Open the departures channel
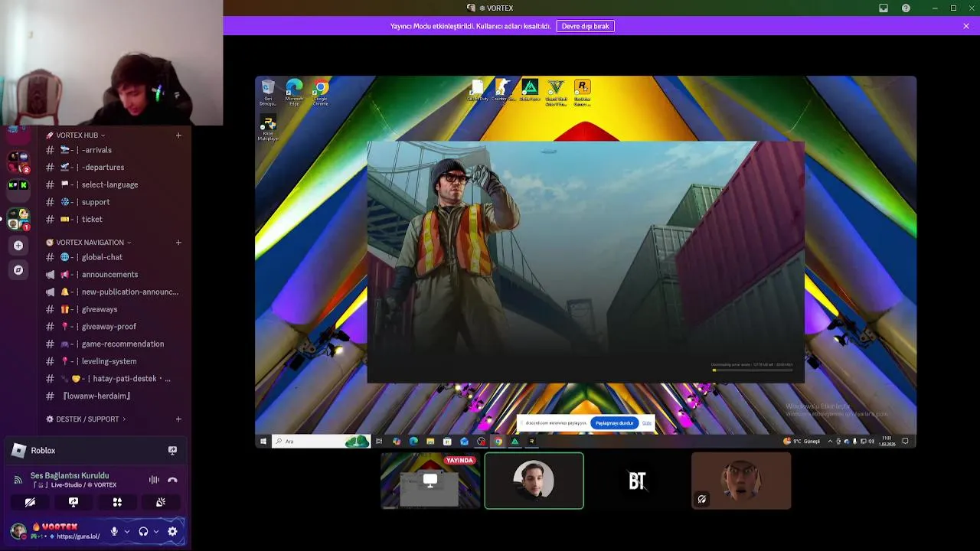The image size is (980, 551). pos(113,168)
